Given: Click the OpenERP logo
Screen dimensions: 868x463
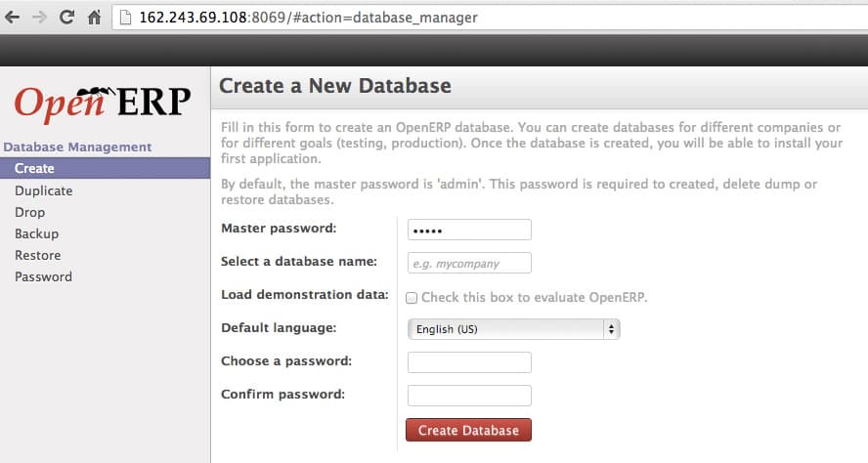Looking at the screenshot, I should (103, 103).
